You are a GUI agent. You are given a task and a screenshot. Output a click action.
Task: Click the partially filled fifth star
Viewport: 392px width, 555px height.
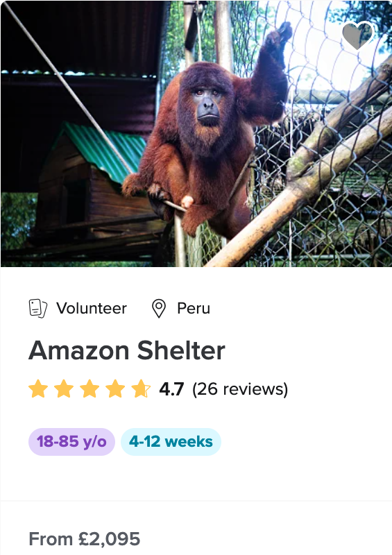click(x=141, y=388)
